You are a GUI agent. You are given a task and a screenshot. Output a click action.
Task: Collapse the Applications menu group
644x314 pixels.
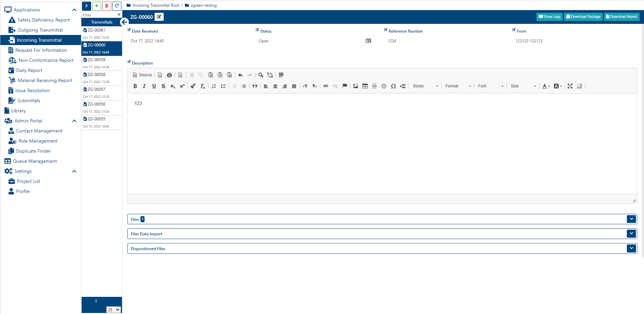pyautogui.click(x=74, y=10)
